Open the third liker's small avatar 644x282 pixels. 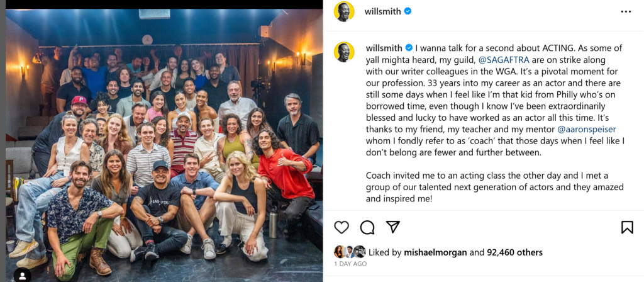point(360,252)
